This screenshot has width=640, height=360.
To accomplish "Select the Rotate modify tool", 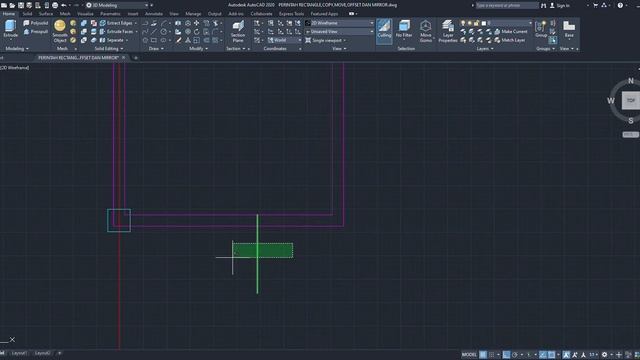I will [x=197, y=31].
